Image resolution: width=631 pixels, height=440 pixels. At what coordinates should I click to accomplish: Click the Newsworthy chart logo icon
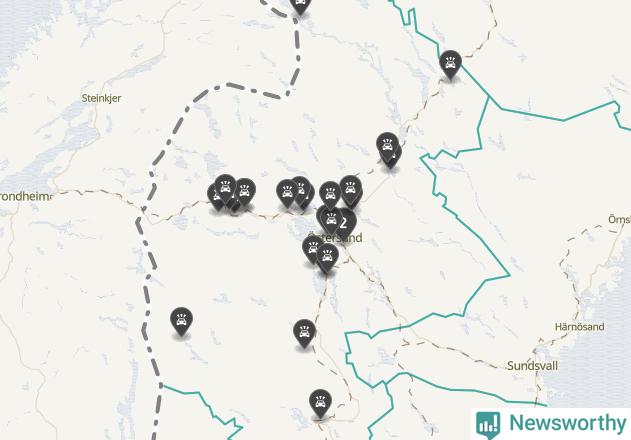coord(488,425)
